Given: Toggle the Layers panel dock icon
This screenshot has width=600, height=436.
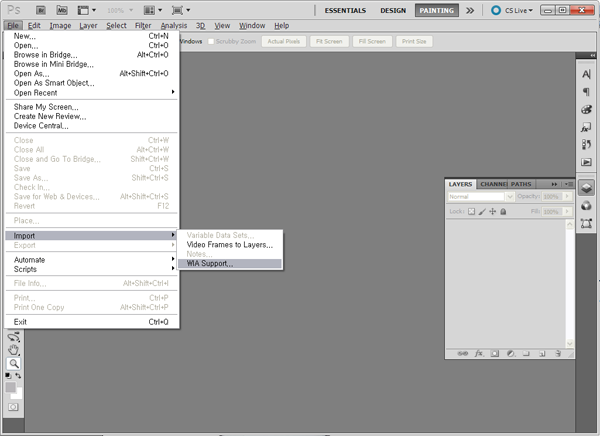Looking at the screenshot, I should coord(586,188).
